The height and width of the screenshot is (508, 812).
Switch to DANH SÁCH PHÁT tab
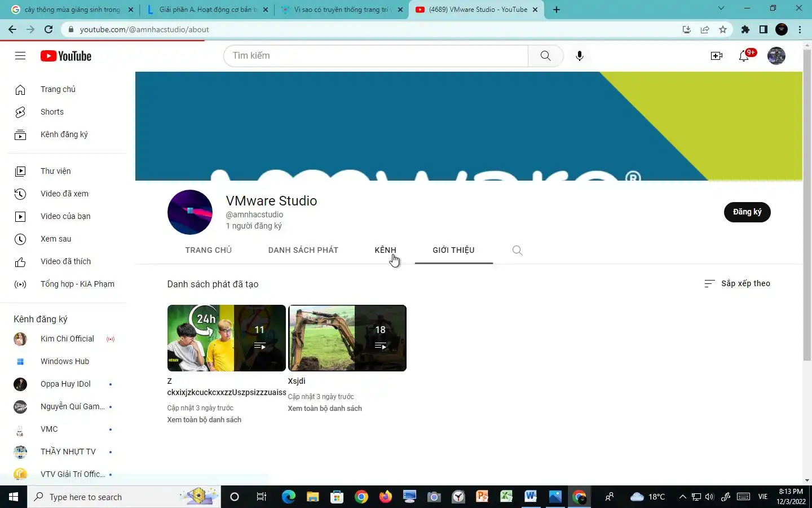tap(303, 250)
